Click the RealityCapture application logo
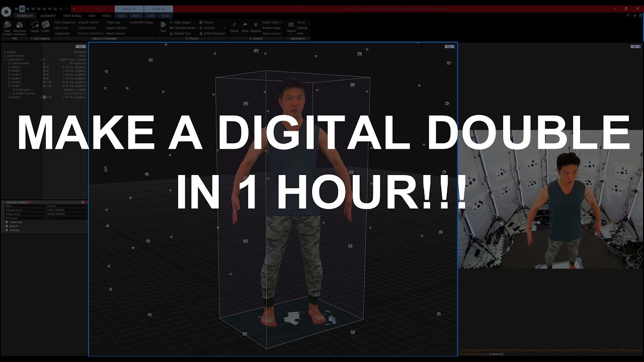This screenshot has height=362, width=644. (x=5, y=11)
